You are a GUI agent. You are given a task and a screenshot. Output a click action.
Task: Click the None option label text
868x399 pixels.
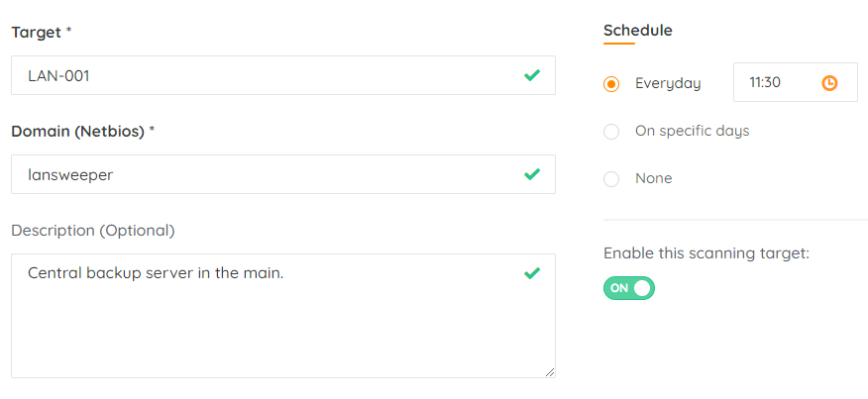(653, 179)
